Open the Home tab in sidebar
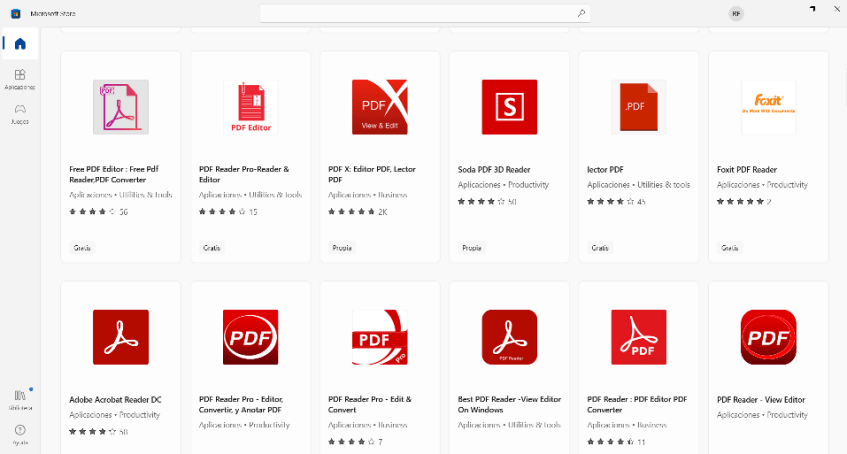Screen dimensions: 847x454 pyautogui.click(x=20, y=44)
